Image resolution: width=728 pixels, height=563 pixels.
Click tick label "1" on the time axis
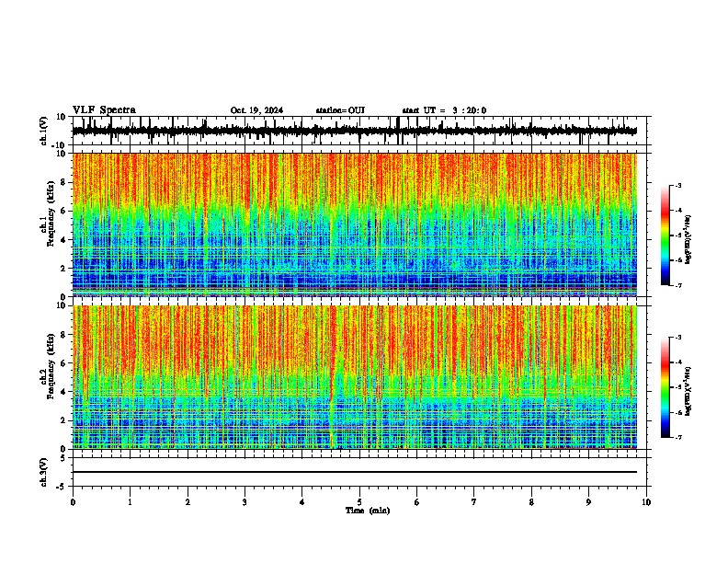pyautogui.click(x=130, y=502)
